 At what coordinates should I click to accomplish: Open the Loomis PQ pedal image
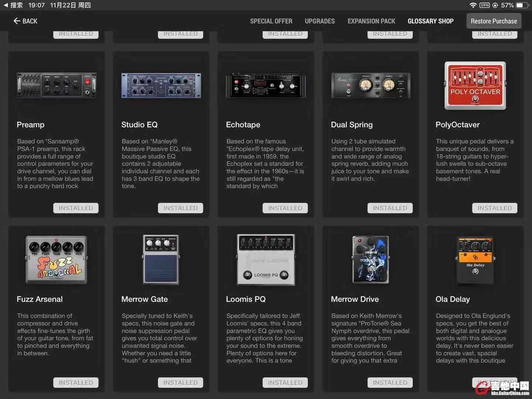point(266,260)
